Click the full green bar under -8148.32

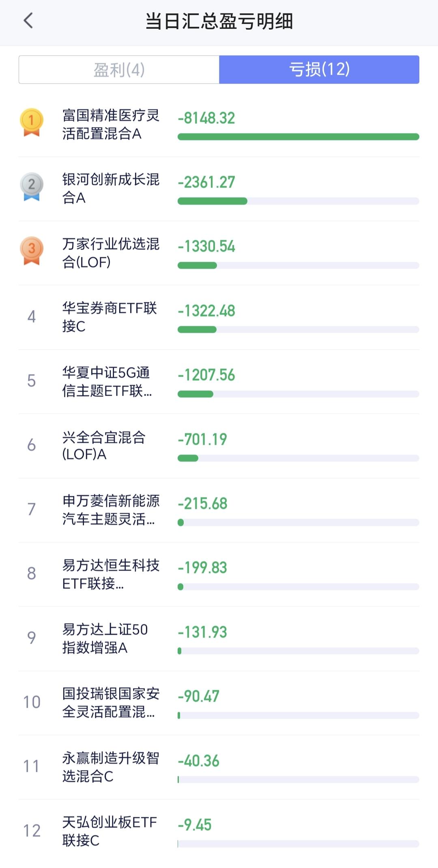coord(298,137)
